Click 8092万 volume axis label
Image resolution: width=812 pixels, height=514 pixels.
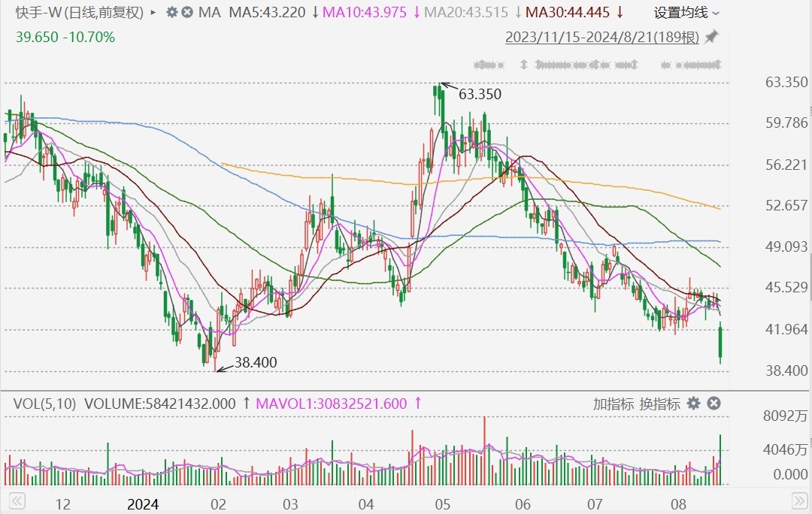786,416
